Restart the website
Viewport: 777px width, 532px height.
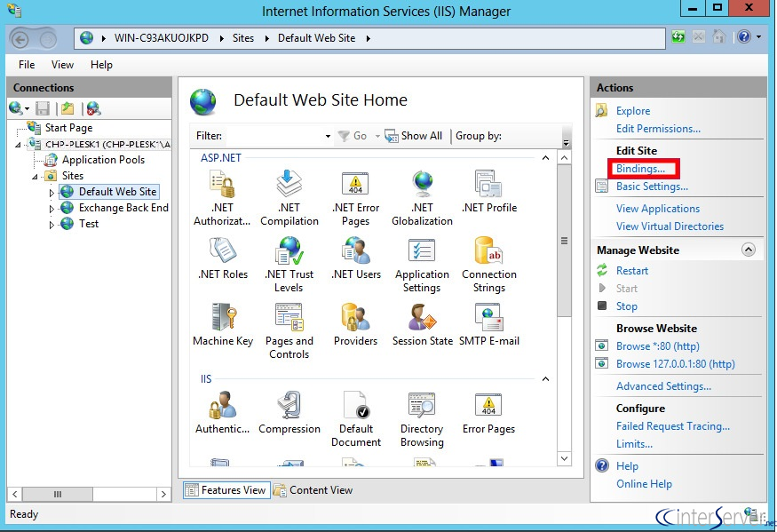click(x=631, y=271)
